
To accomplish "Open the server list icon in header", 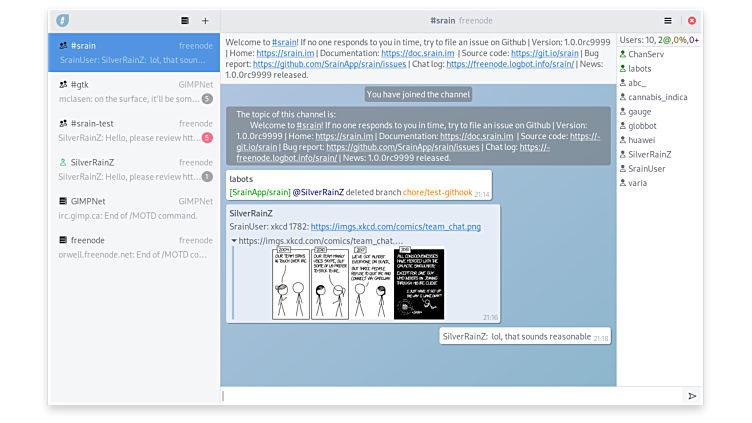I will pyautogui.click(x=185, y=20).
